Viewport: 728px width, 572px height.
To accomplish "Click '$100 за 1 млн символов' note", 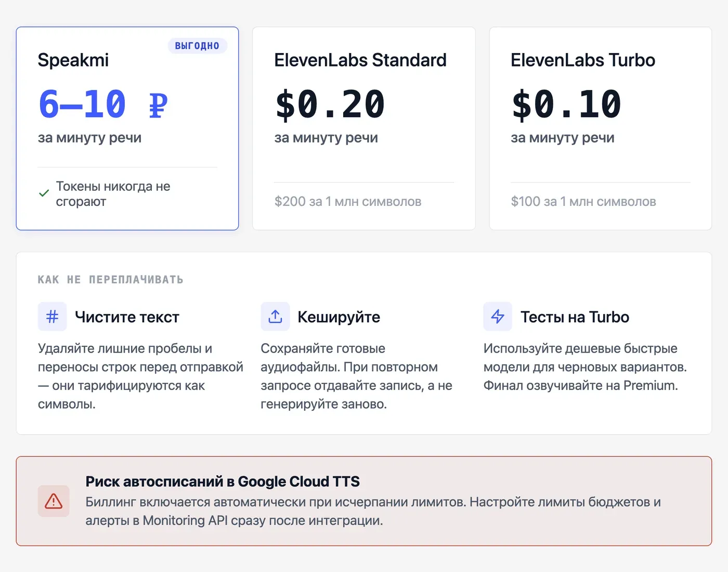I will [583, 201].
